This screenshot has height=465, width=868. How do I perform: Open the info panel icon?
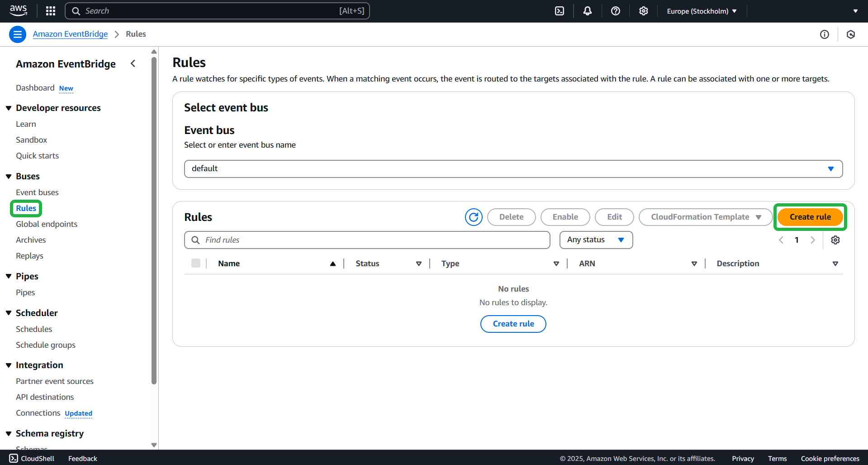point(825,34)
